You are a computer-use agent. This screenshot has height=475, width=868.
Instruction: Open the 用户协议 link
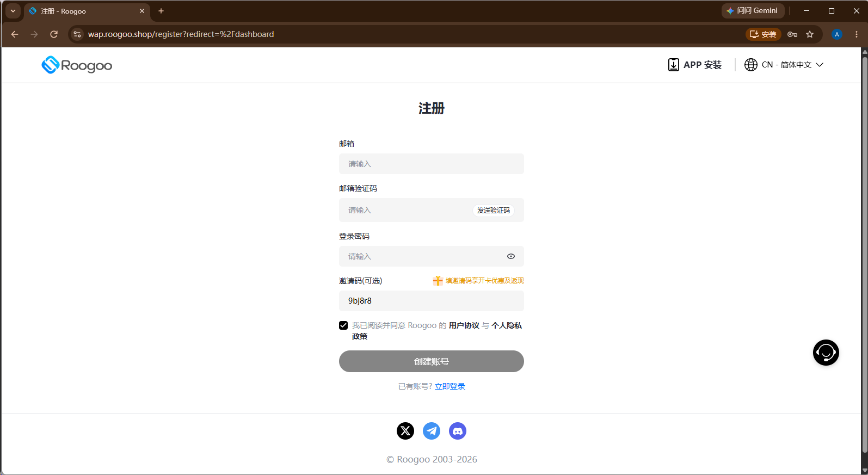point(464,325)
